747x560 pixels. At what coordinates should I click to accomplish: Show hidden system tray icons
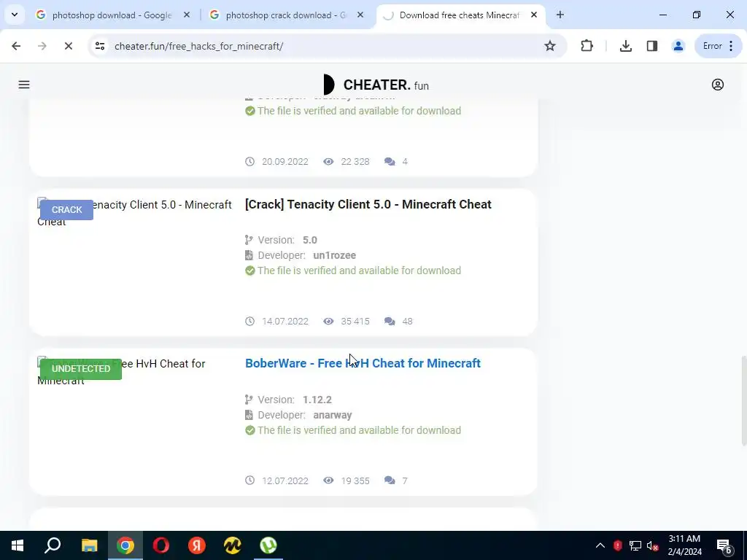(x=600, y=545)
